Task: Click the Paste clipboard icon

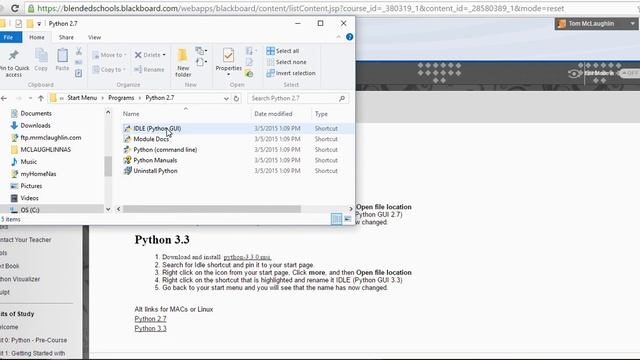Action: 62,60
